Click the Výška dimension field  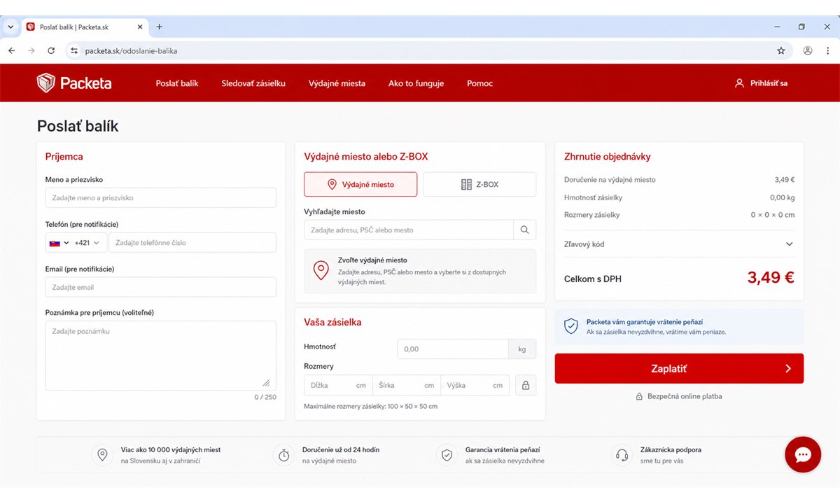click(x=475, y=385)
